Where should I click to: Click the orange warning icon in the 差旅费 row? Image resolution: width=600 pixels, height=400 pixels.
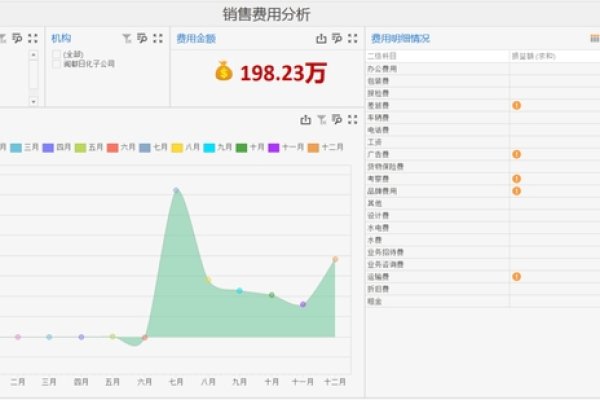pyautogui.click(x=517, y=105)
